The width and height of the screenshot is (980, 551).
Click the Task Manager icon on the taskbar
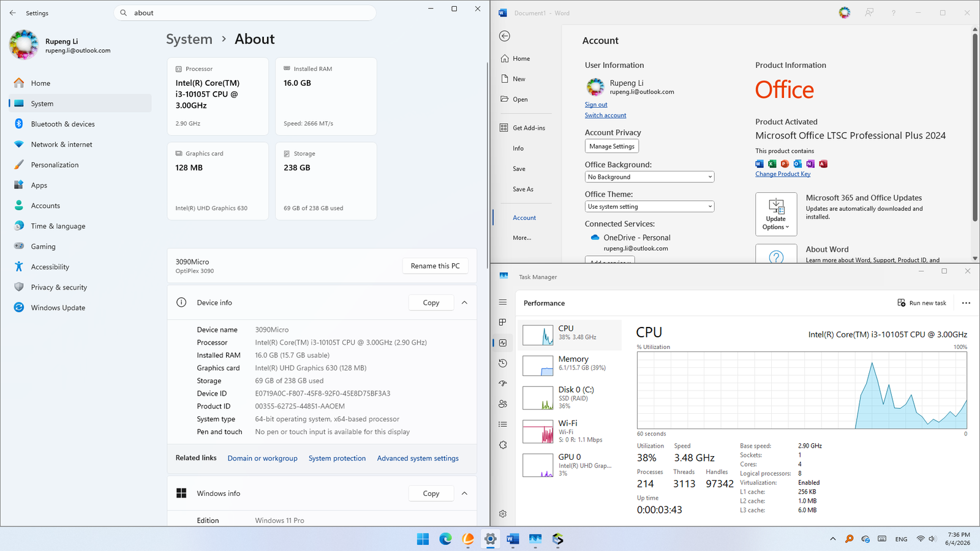(535, 539)
